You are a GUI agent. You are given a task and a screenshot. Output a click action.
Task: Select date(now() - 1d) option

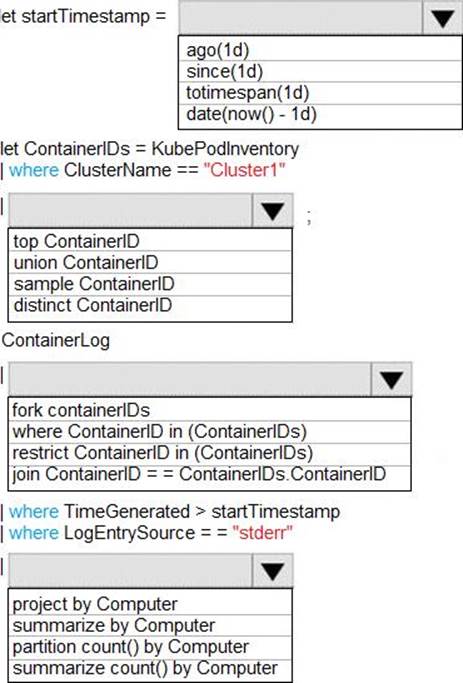[320, 115]
